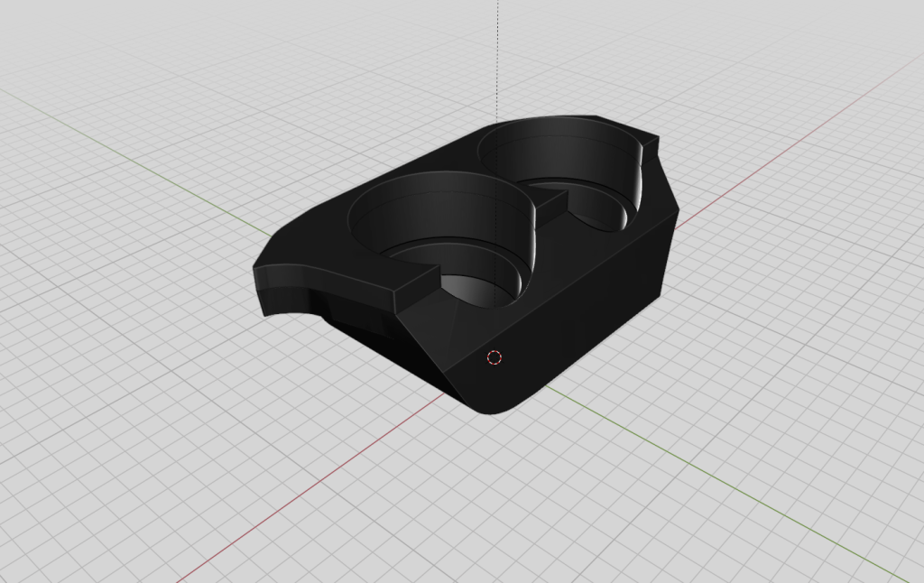Click the angled back face at the far right
The height and width of the screenshot is (583, 924).
pyautogui.click(x=670, y=190)
